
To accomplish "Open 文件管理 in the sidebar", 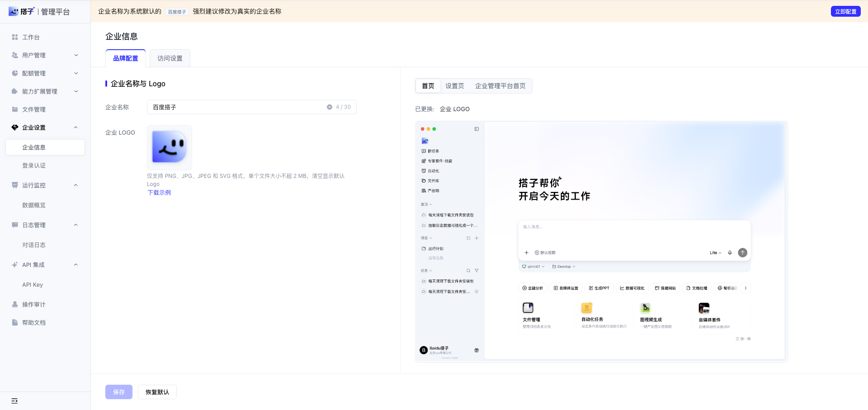I will click(x=45, y=109).
